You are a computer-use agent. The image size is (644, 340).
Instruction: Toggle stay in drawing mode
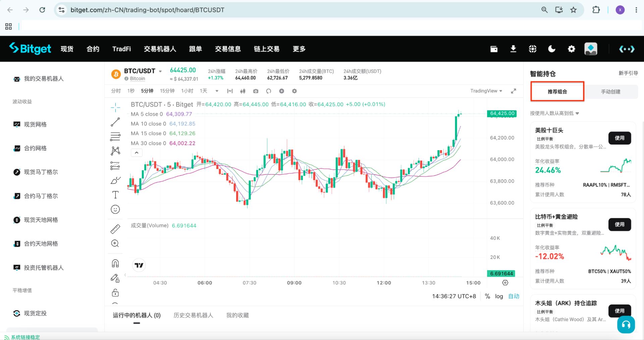coord(115,278)
